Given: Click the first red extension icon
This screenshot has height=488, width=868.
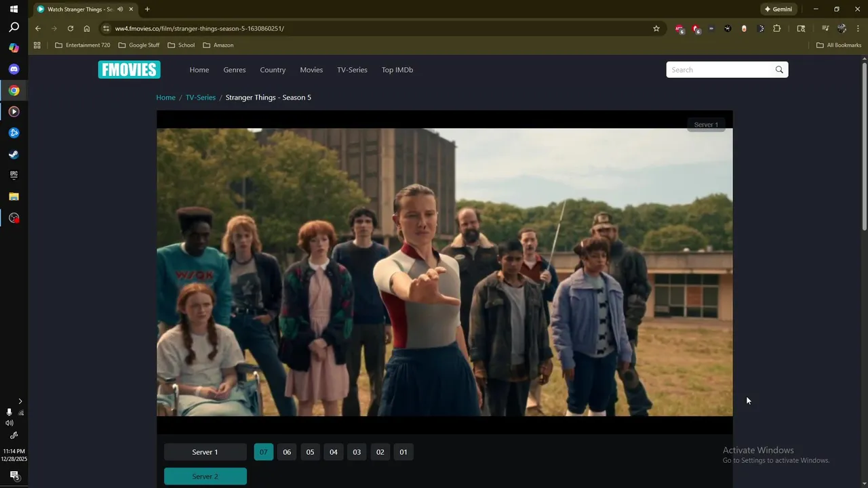Looking at the screenshot, I should tap(679, 28).
